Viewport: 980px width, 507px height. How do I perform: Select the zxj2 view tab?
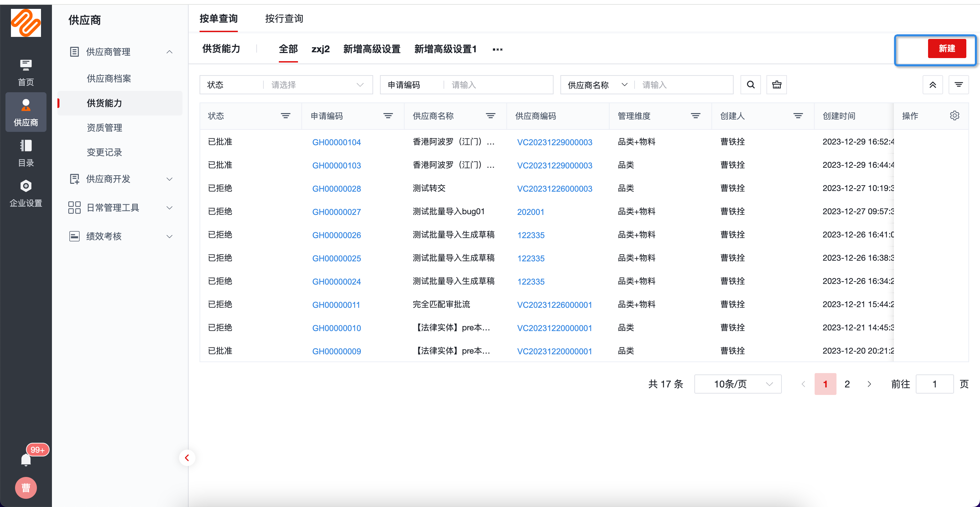(320, 49)
